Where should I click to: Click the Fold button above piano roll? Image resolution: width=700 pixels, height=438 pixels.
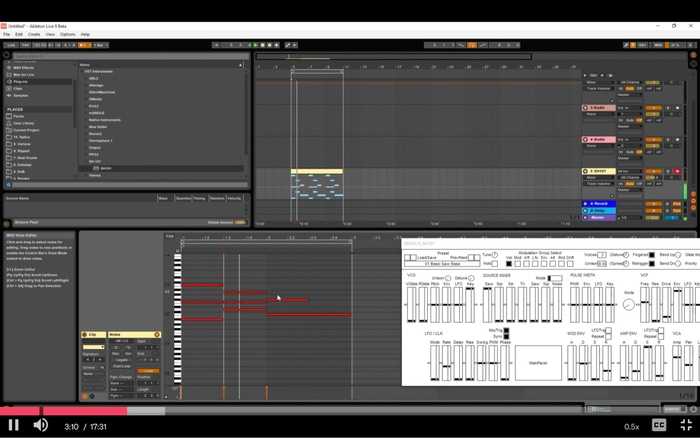pos(170,236)
